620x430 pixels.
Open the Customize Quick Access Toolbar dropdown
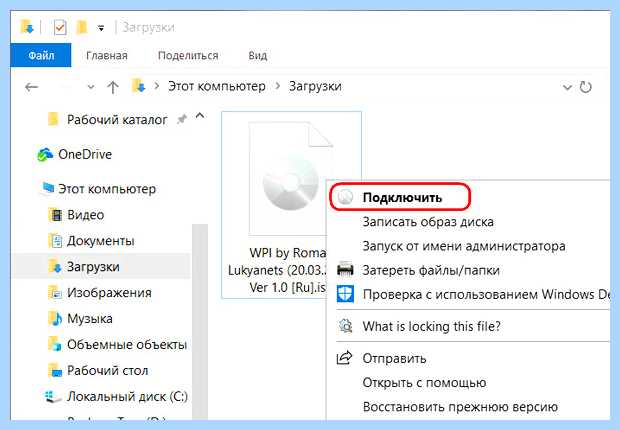click(101, 28)
